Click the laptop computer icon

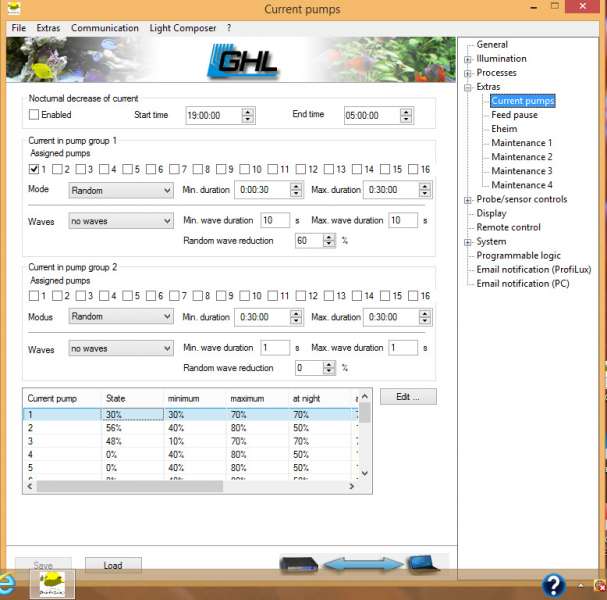(420, 565)
